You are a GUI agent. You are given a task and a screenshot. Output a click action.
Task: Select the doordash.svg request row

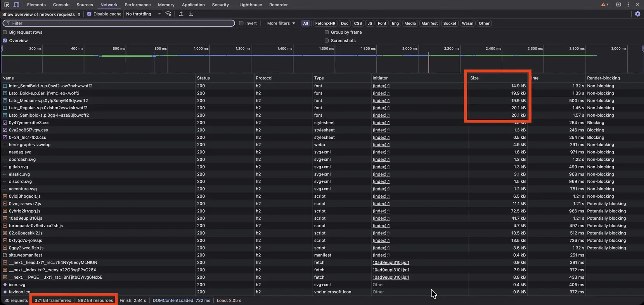click(x=322, y=160)
